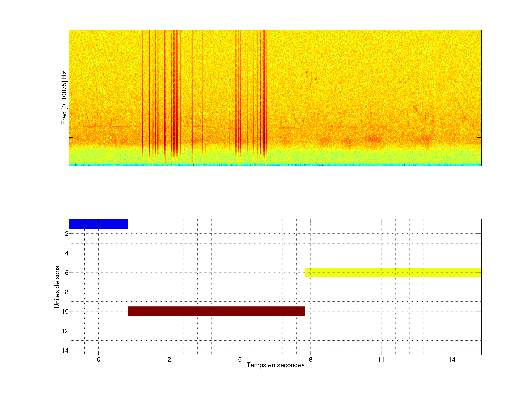Click y-axis tick label 8 of sound units
Screen dimensions: 532x399
67,292
